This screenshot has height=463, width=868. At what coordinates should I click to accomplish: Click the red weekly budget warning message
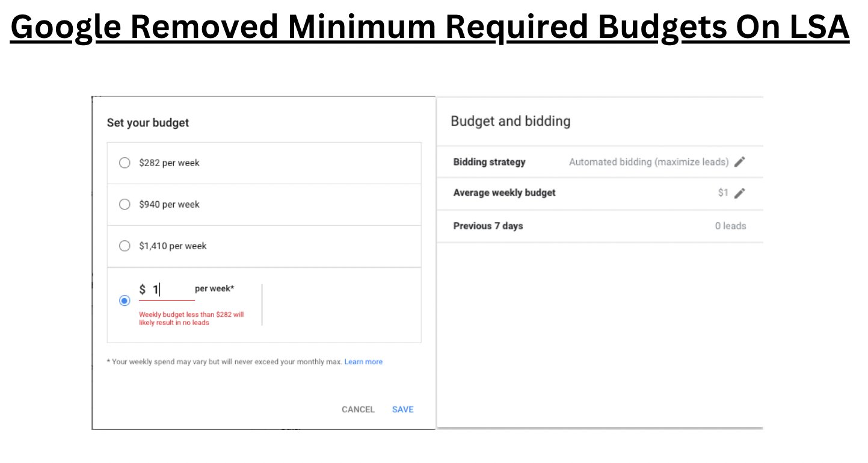(x=192, y=318)
